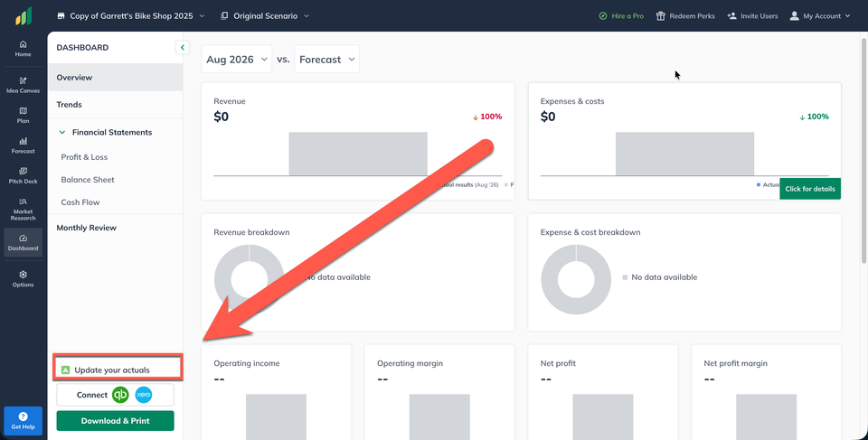Open Cash Flow statement
868x440 pixels.
(x=80, y=202)
